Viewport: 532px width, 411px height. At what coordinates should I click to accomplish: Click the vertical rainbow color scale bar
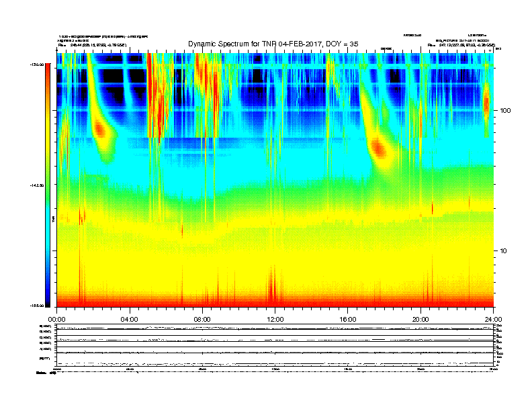48,185
